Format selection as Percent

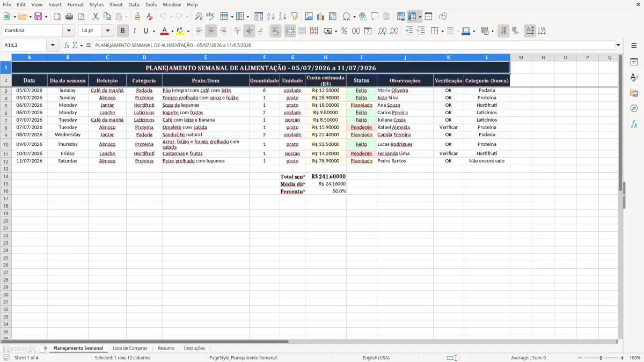pos(344,31)
